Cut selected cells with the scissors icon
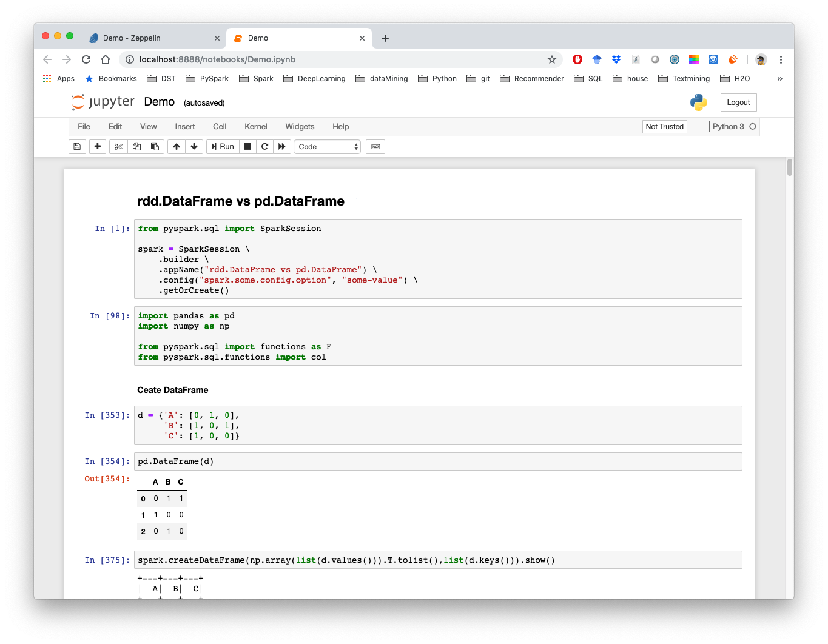The width and height of the screenshot is (828, 644). pyautogui.click(x=118, y=147)
